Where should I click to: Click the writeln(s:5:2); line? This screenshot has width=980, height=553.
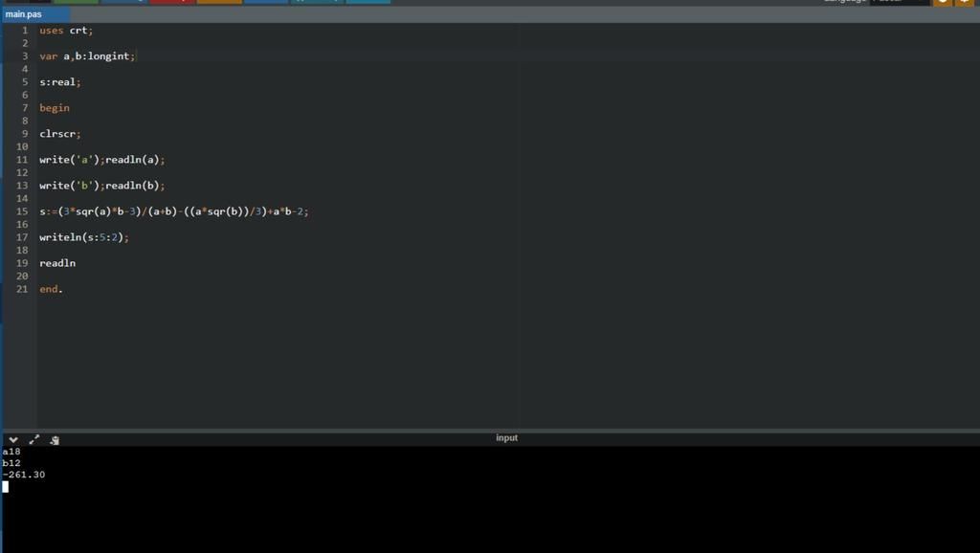(84, 237)
